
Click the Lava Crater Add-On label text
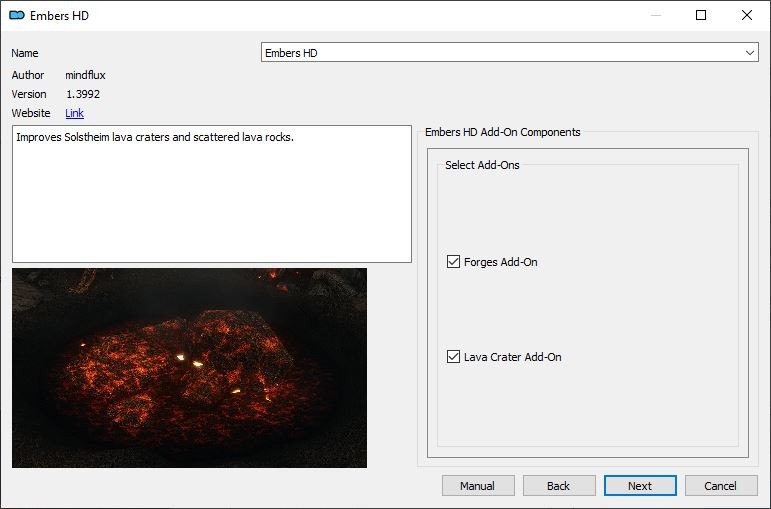512,357
